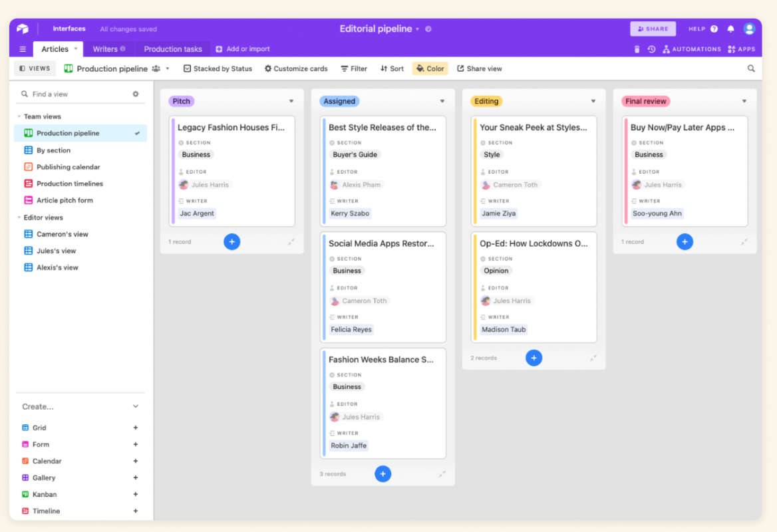Collapse the Editor views section
The width and height of the screenshot is (777, 532).
click(19, 217)
